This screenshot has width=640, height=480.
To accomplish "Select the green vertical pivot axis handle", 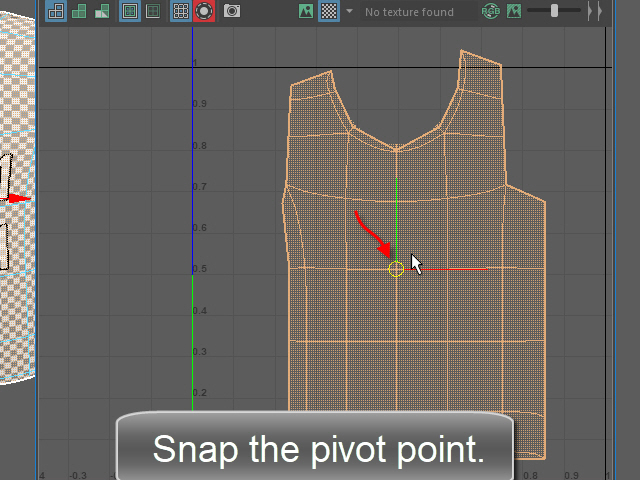I will click(396, 215).
